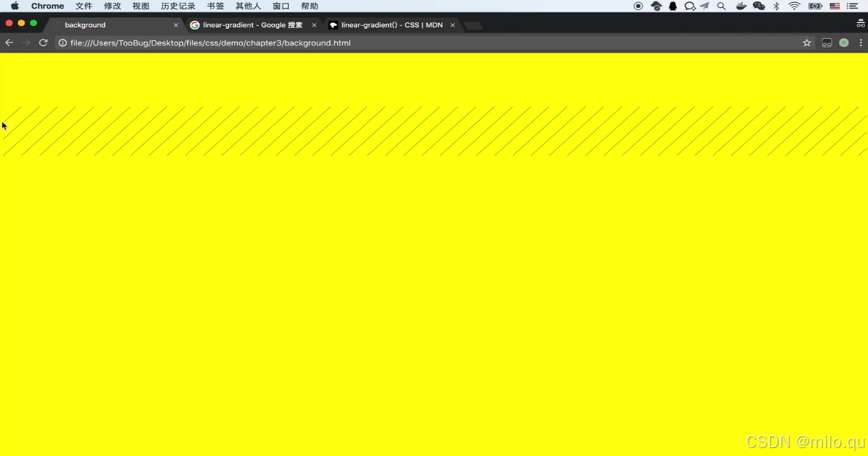Click the screen recording status icon
The height and width of the screenshot is (456, 868).
[x=638, y=6]
